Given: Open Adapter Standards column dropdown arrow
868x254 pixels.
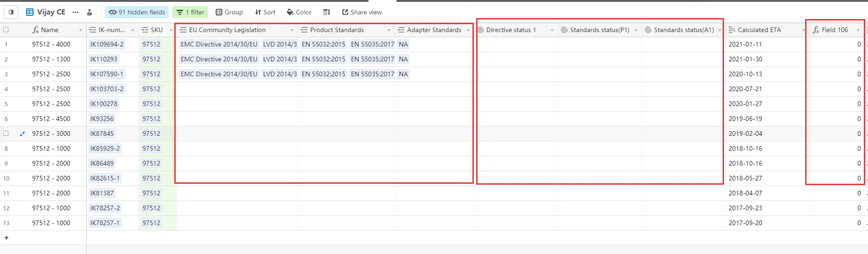Looking at the screenshot, I should (x=468, y=30).
